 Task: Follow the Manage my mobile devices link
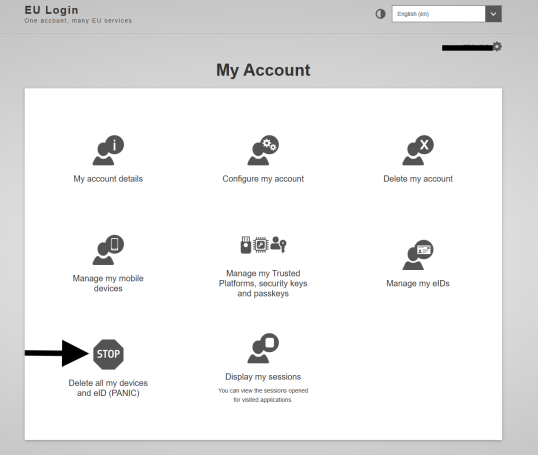(108, 283)
